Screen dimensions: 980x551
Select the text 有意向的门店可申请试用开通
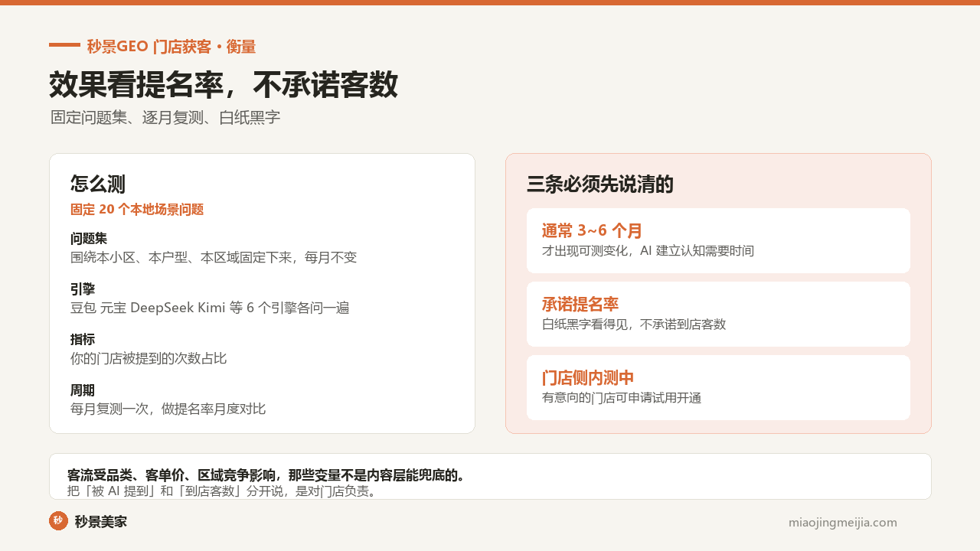click(622, 397)
